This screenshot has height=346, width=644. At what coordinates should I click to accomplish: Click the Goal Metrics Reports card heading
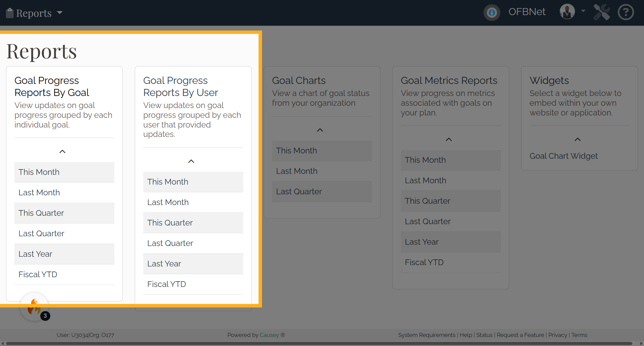(x=449, y=81)
